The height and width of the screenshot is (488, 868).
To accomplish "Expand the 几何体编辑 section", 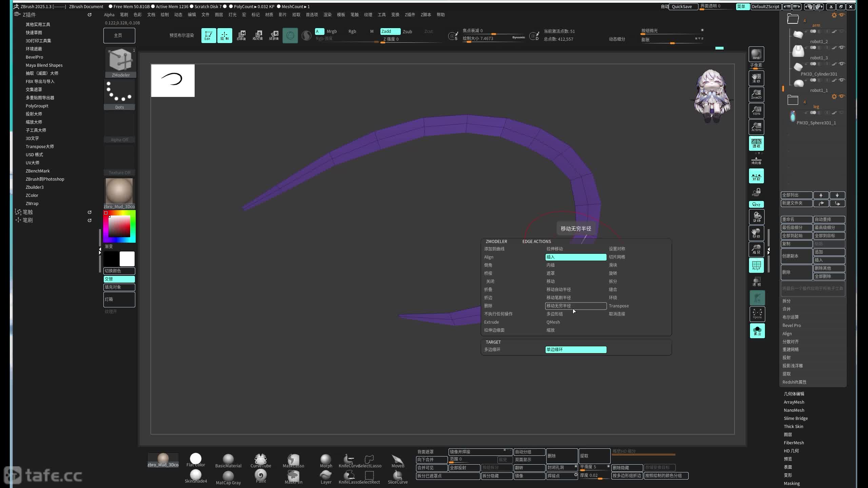I will (x=794, y=394).
